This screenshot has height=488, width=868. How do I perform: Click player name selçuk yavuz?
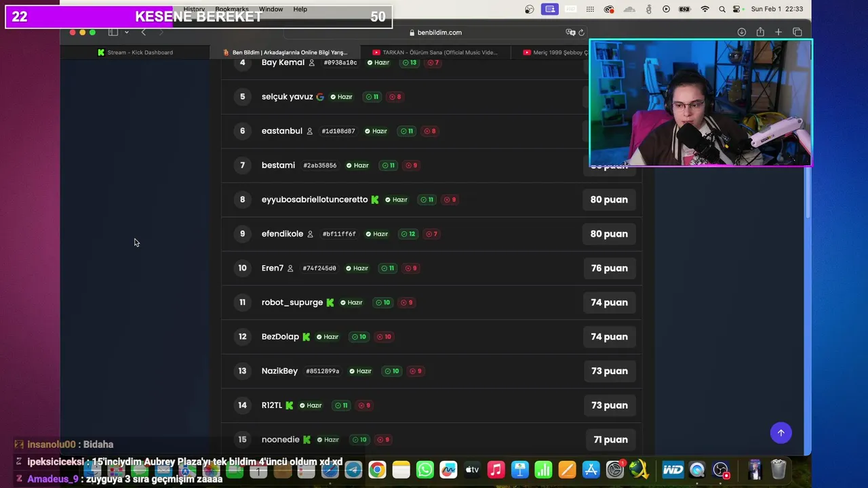coord(288,97)
